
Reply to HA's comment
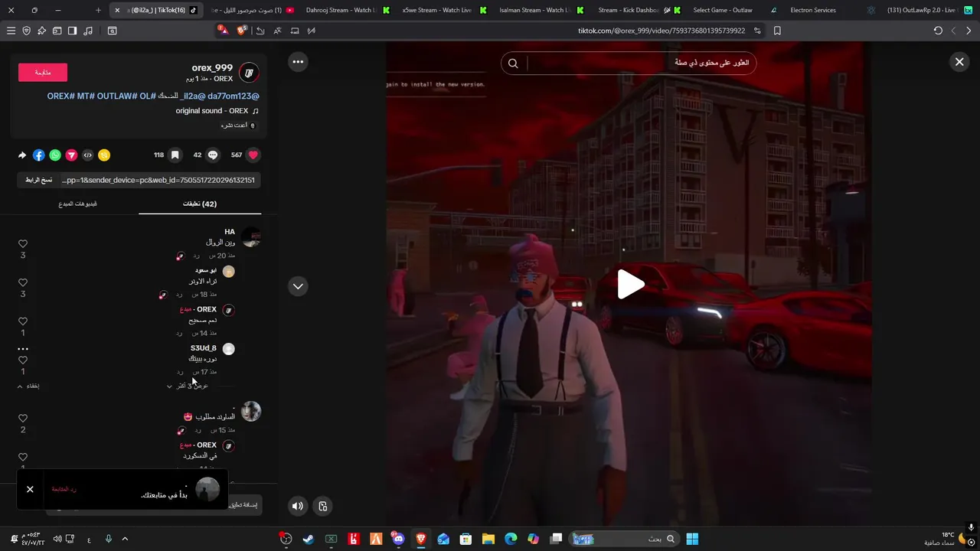197,256
